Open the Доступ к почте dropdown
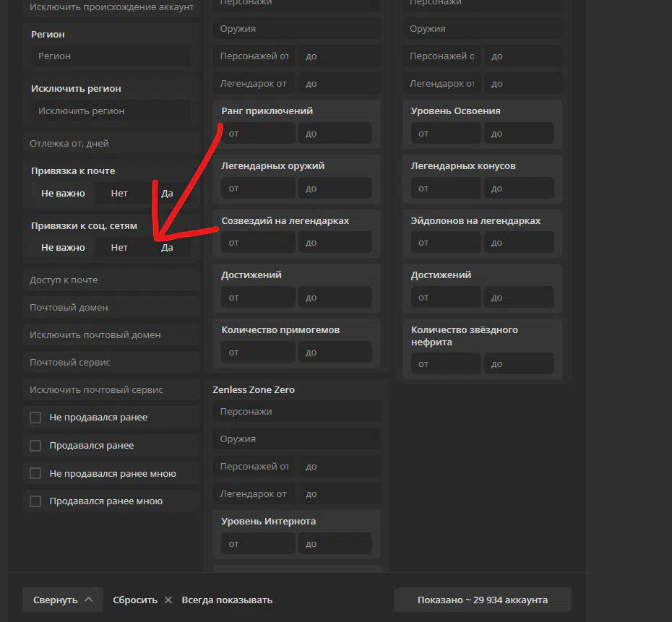The width and height of the screenshot is (672, 622). tap(111, 280)
